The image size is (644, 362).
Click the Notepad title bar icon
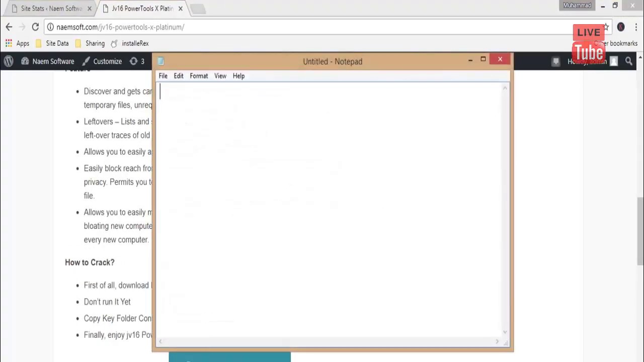click(160, 61)
